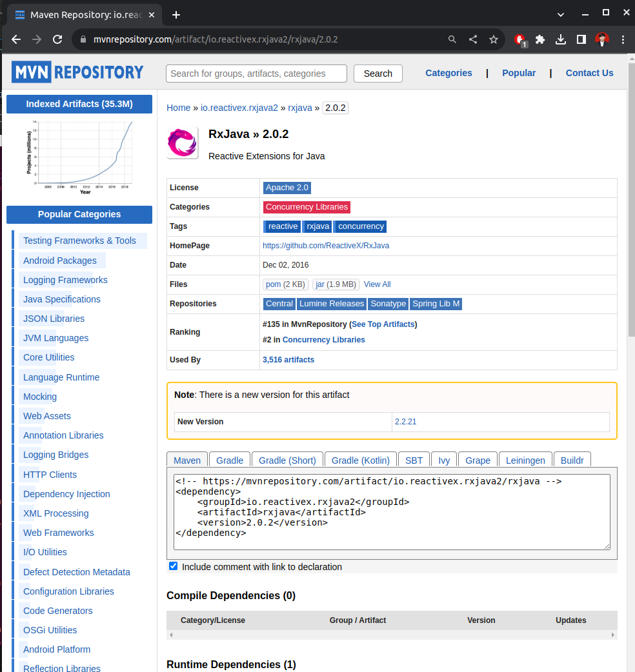The width and height of the screenshot is (635, 672).
Task: Open Contact Us in top navigation
Action: (590, 73)
